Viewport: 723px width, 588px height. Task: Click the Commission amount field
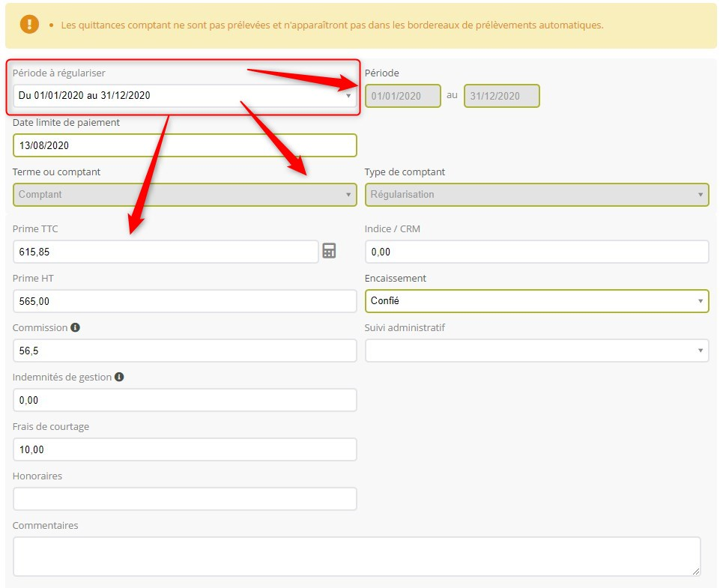point(184,351)
